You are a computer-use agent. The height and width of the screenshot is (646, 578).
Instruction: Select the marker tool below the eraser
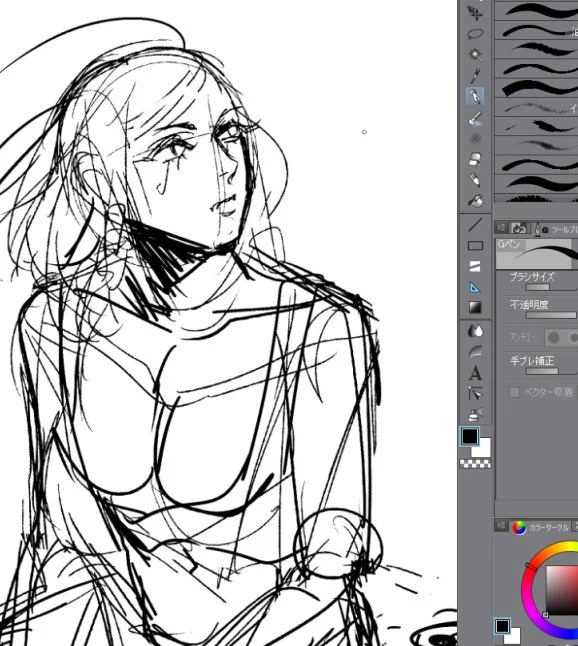(475, 180)
